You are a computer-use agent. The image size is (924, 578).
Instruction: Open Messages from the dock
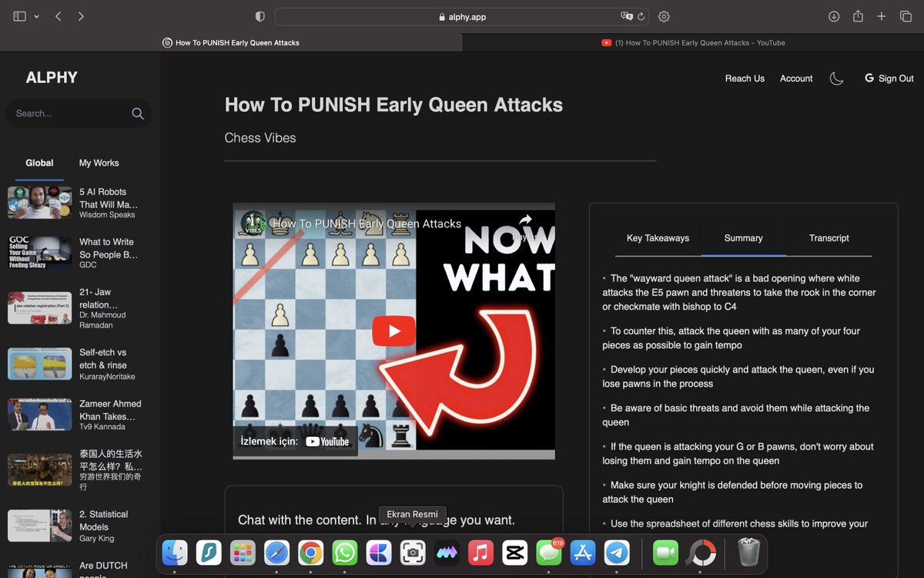pyautogui.click(x=548, y=552)
